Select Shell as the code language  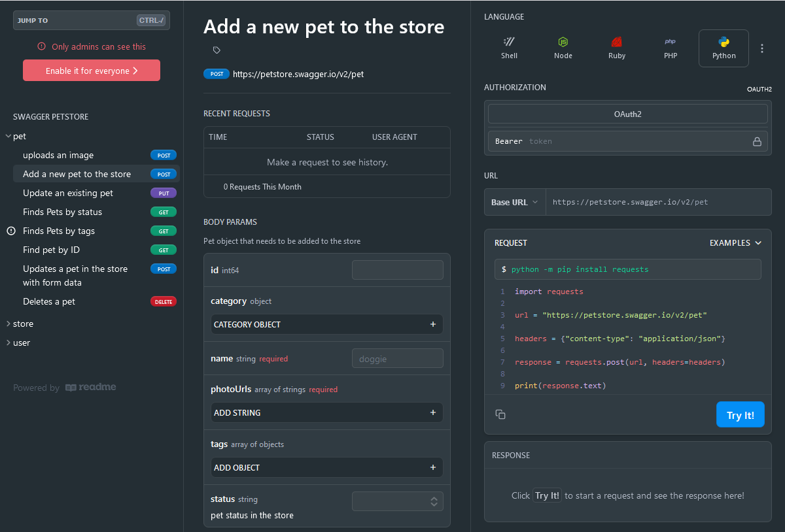[x=509, y=47]
